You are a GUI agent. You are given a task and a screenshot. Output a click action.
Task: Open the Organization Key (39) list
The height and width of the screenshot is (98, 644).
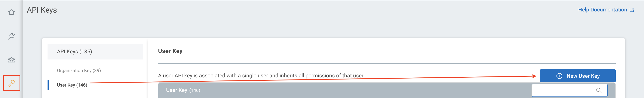point(79,71)
